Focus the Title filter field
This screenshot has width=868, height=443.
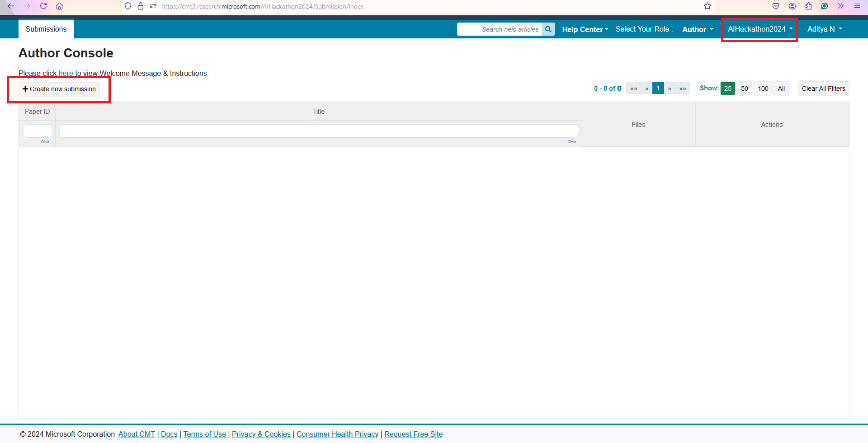[319, 131]
